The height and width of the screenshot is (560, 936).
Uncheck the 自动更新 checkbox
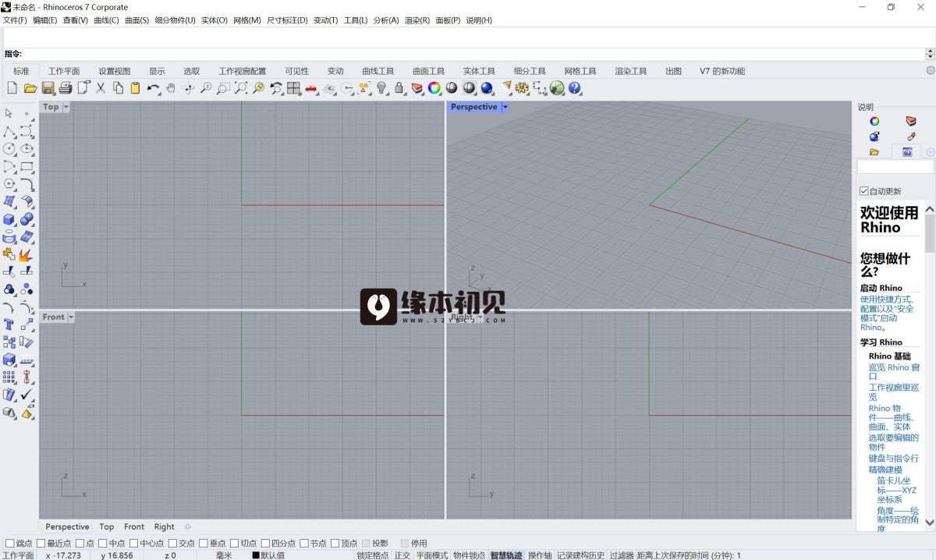point(863,191)
